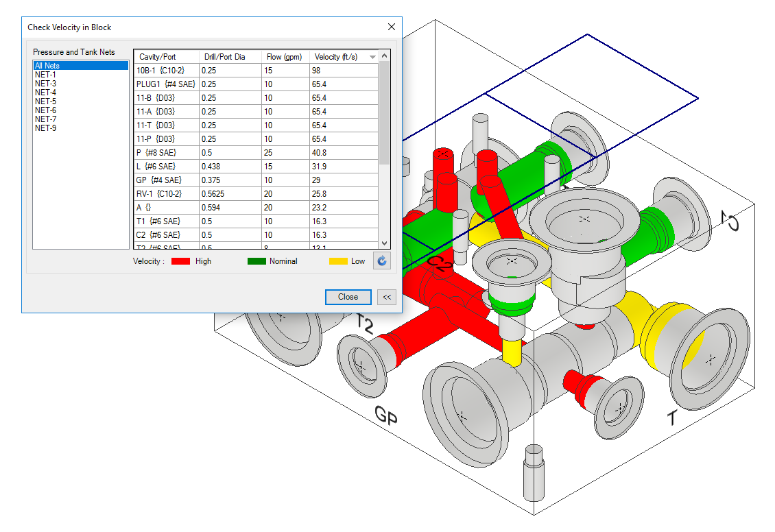Select the GP {#4 SAE} row
Viewport: 775px width, 532px height.
coord(257,180)
